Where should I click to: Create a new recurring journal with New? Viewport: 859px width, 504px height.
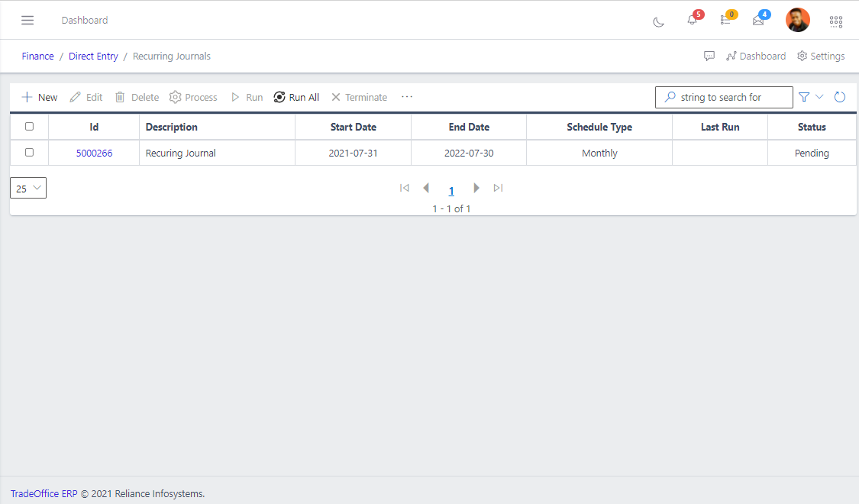(x=39, y=97)
